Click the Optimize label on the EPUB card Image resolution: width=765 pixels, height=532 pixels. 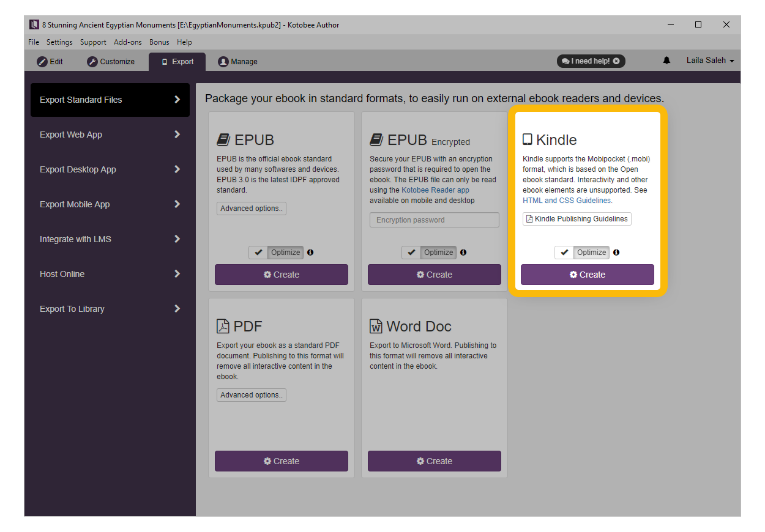(x=286, y=253)
